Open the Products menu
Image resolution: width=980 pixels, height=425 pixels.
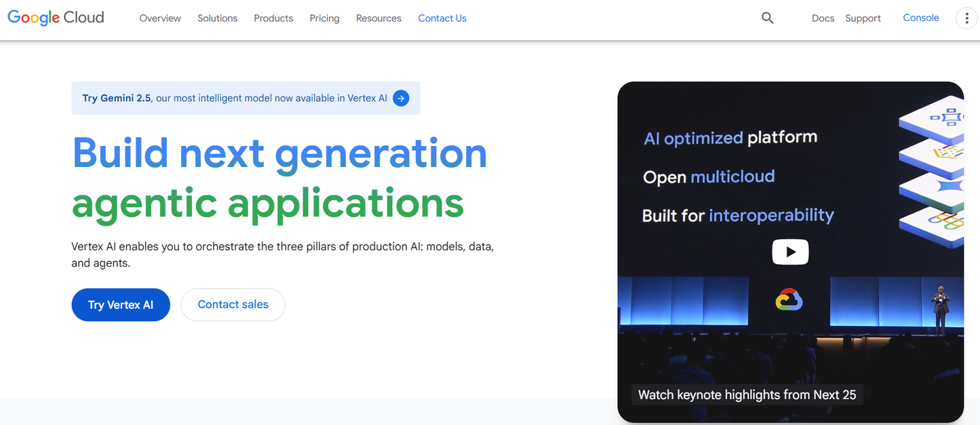tap(273, 18)
